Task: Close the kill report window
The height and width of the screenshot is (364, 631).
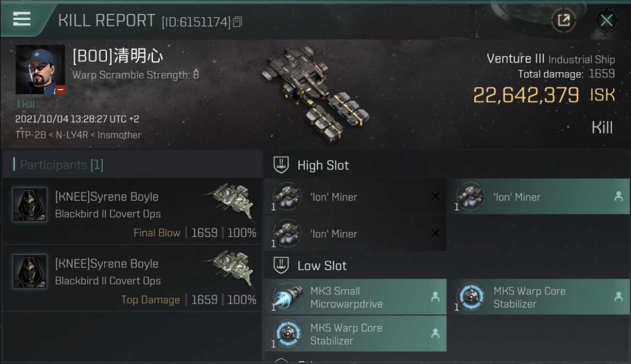Action: pyautogui.click(x=606, y=20)
